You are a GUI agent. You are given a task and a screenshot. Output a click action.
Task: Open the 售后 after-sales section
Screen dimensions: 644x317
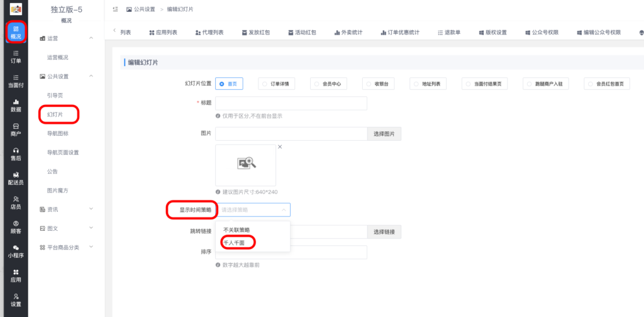(x=16, y=154)
